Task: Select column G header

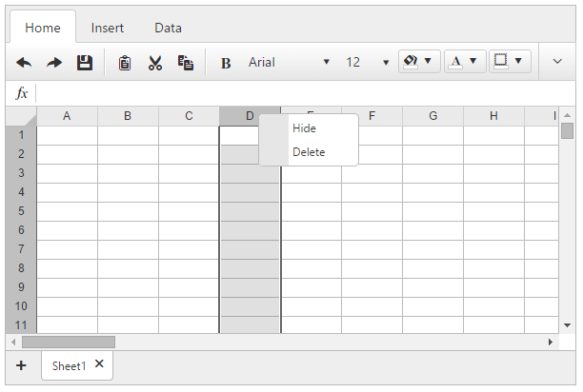Action: pyautogui.click(x=432, y=116)
